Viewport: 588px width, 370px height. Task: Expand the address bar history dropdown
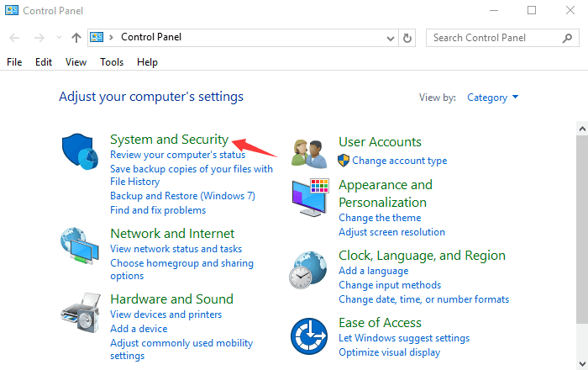click(x=391, y=39)
